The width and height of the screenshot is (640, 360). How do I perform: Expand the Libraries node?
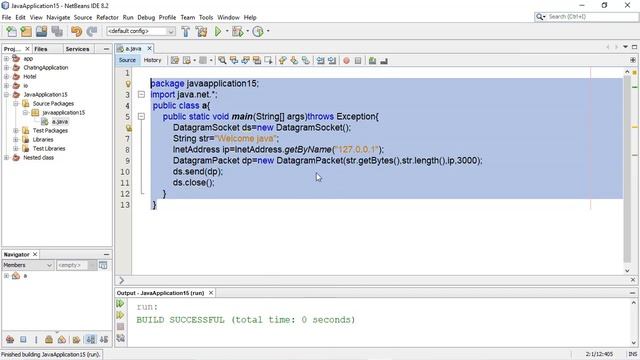coord(16,140)
